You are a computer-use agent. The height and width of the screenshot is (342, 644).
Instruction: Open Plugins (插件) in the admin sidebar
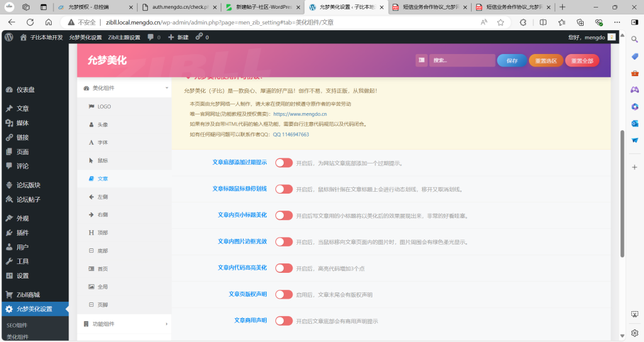pyautogui.click(x=22, y=233)
